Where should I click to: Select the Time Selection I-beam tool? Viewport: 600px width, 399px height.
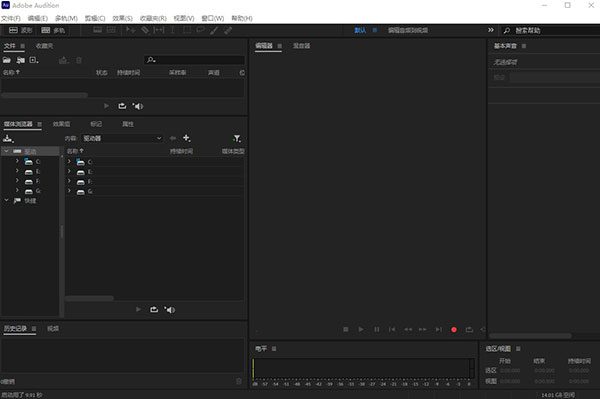pyautogui.click(x=173, y=30)
